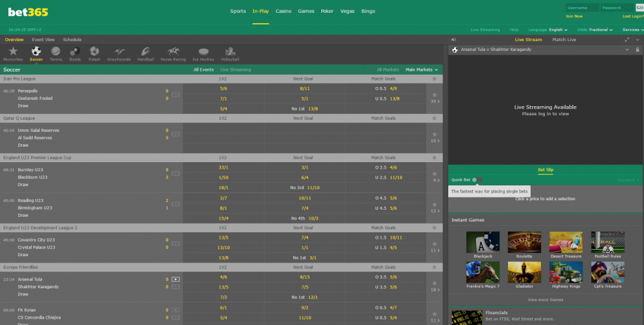Switch to Event View tab
This screenshot has height=325, width=644.
click(43, 40)
